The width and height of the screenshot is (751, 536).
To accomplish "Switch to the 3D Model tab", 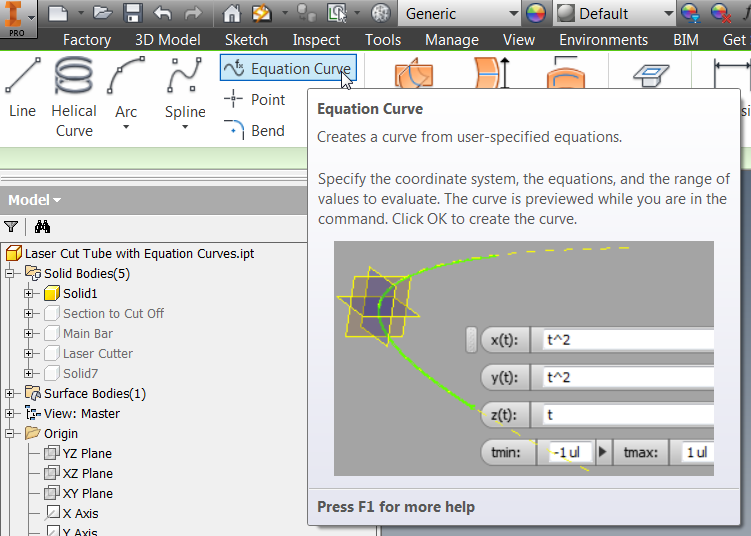I will 168,40.
